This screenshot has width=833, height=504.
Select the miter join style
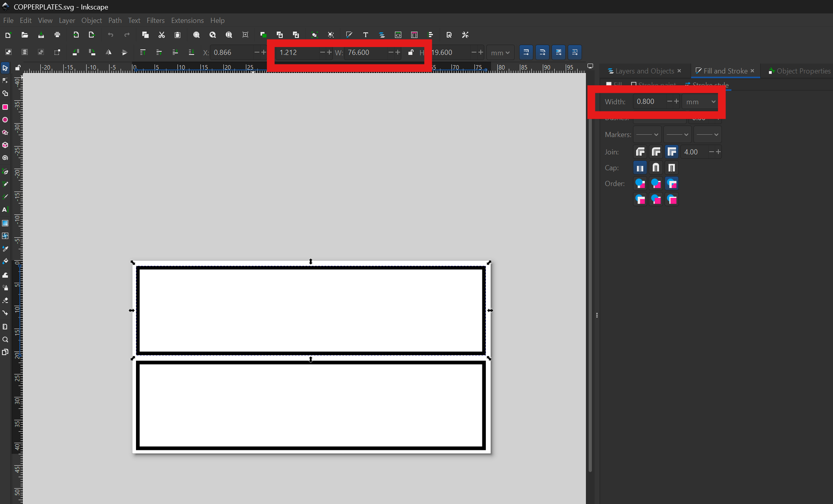(672, 152)
